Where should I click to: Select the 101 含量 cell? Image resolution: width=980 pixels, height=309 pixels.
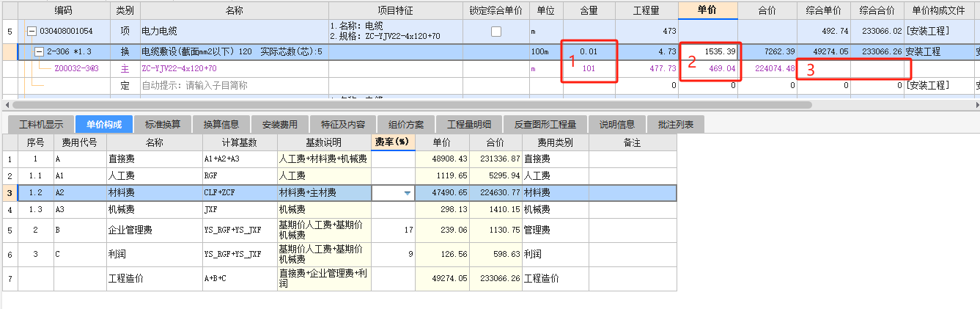pyautogui.click(x=589, y=68)
